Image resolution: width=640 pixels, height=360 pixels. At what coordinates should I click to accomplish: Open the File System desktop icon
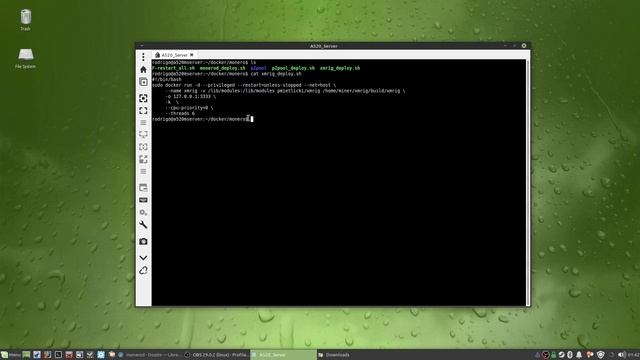click(25, 58)
